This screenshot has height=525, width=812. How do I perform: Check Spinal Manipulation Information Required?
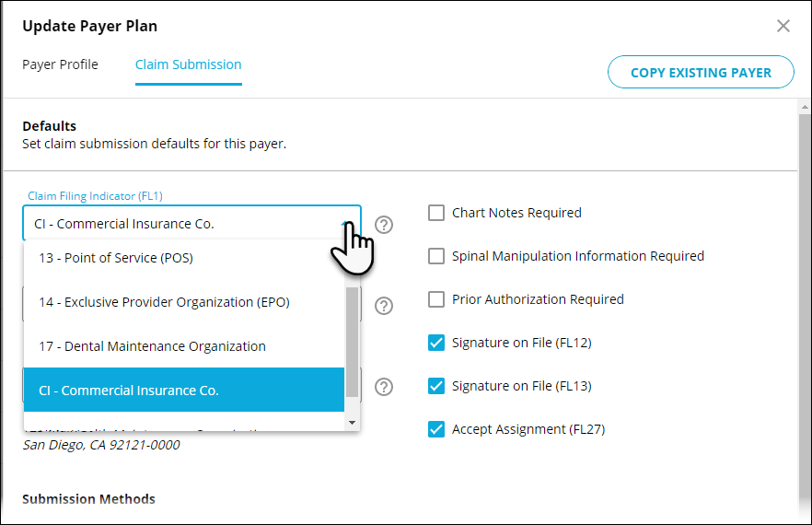(x=436, y=256)
